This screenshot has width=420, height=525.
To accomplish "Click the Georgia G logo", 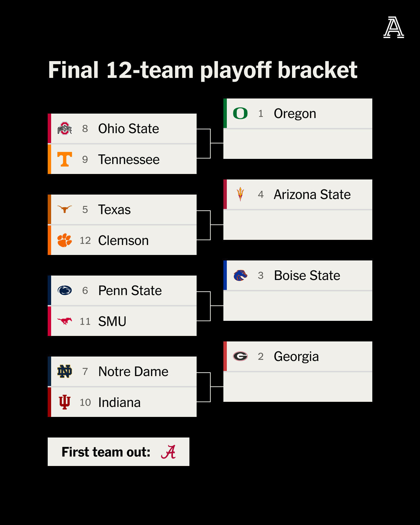I will tap(240, 356).
